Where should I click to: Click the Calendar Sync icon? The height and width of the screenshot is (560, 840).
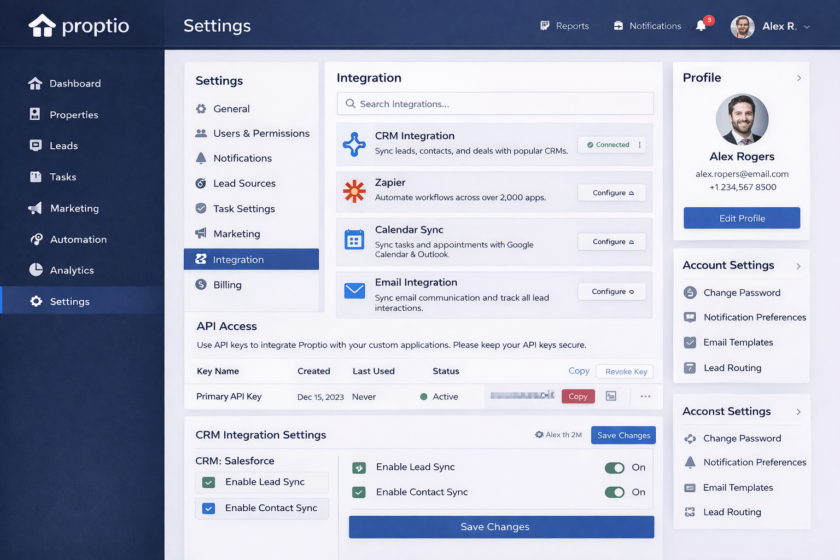(354, 239)
